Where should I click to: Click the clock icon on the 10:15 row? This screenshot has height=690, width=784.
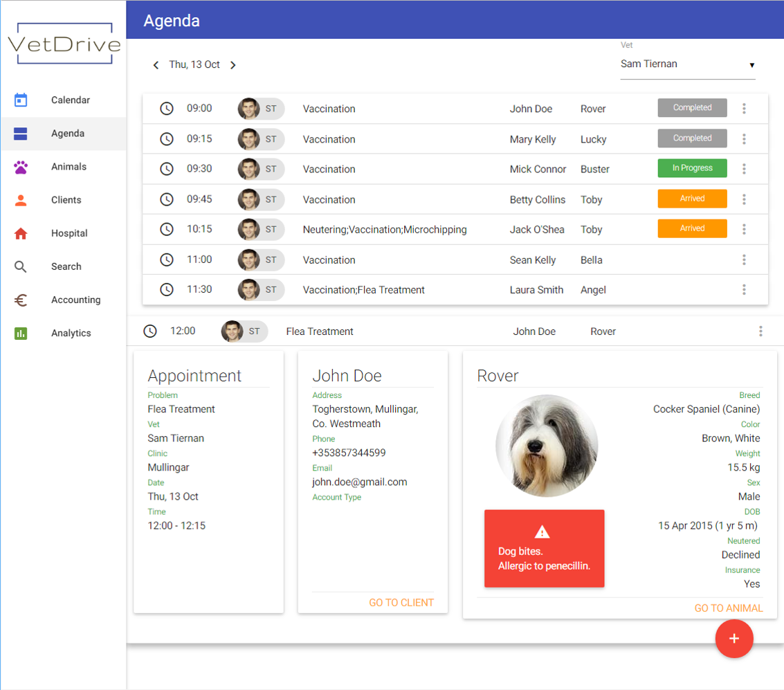click(x=167, y=230)
